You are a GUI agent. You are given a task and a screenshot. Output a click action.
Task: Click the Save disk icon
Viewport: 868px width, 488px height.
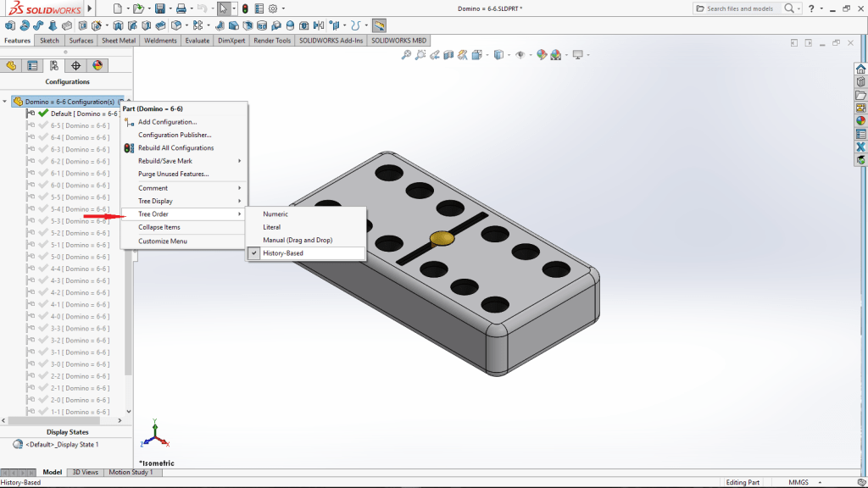(159, 8)
